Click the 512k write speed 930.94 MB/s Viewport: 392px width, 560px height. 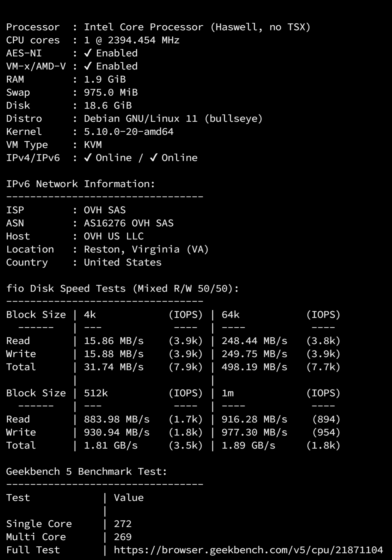click(117, 432)
